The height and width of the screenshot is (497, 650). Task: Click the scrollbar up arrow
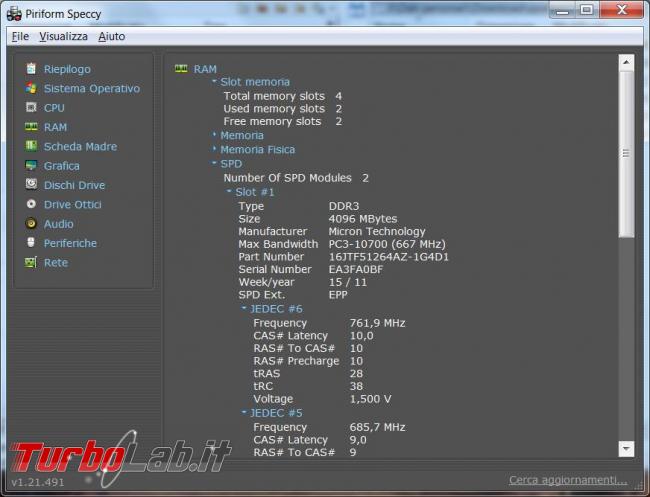(626, 62)
